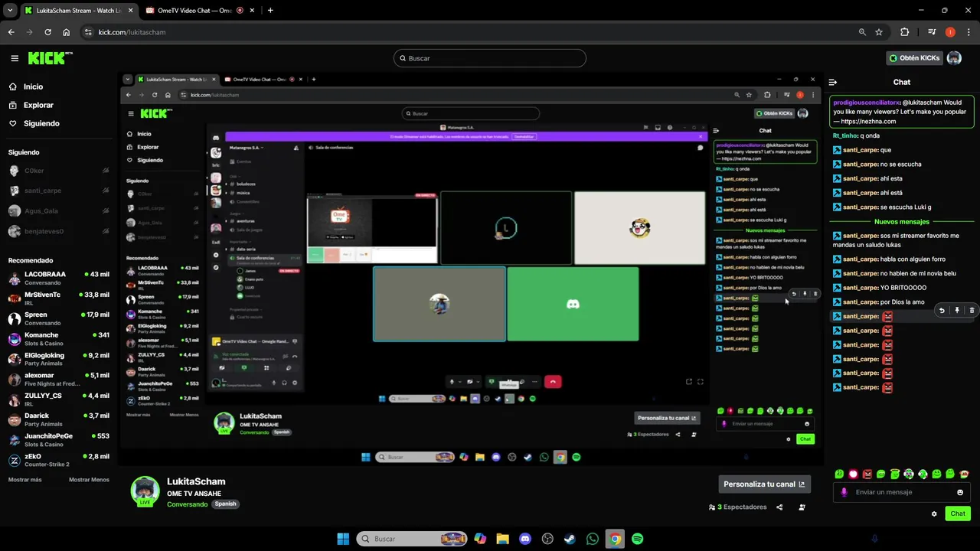Open recommended channel Daarick
Screen dimensions: 980x551
tap(59, 419)
